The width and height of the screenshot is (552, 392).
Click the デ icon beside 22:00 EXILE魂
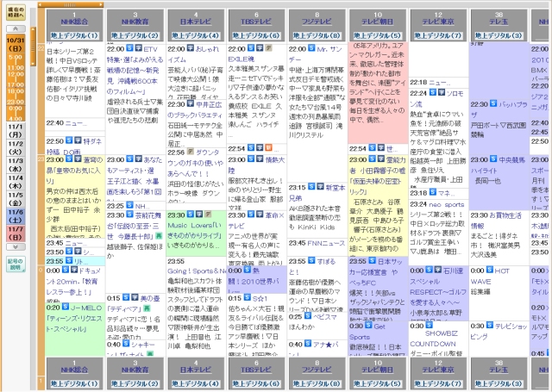point(268,47)
